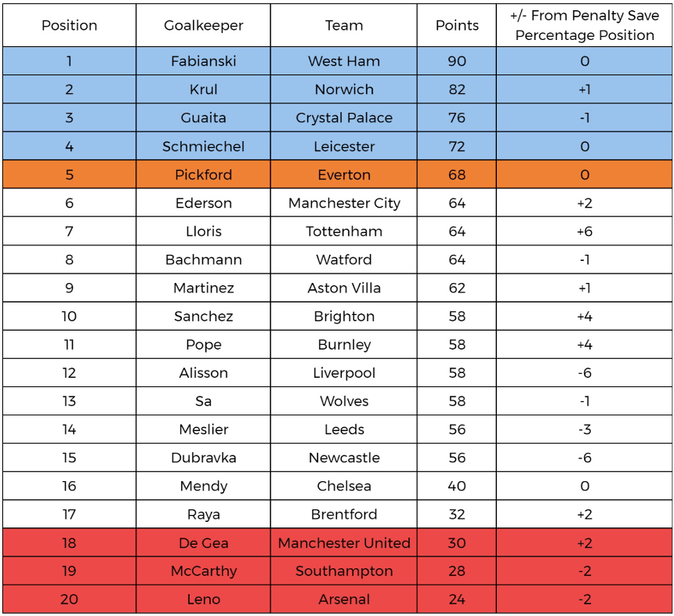674x616 pixels.
Task: Select the Points column header
Action: tap(457, 25)
